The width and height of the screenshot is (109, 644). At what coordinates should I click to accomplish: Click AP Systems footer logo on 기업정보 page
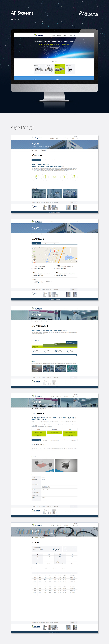click(x=36, y=207)
